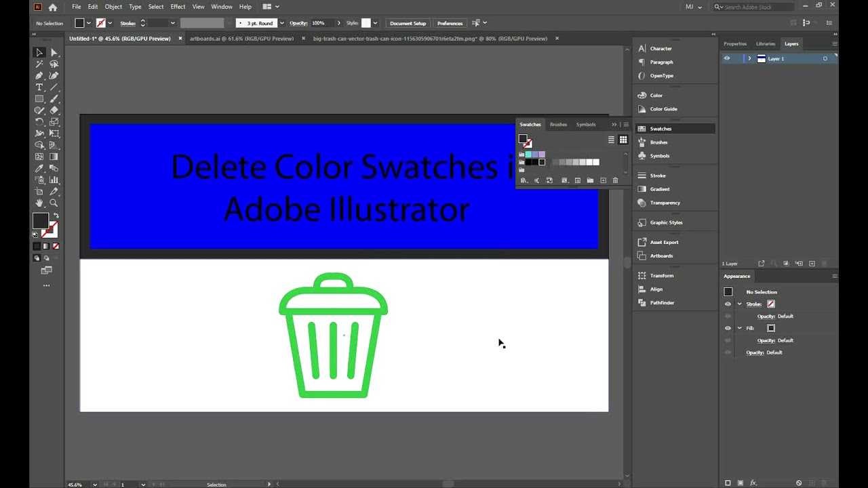Switch Swatches panel to thumbnail view
The image size is (868, 488).
pyautogui.click(x=623, y=140)
